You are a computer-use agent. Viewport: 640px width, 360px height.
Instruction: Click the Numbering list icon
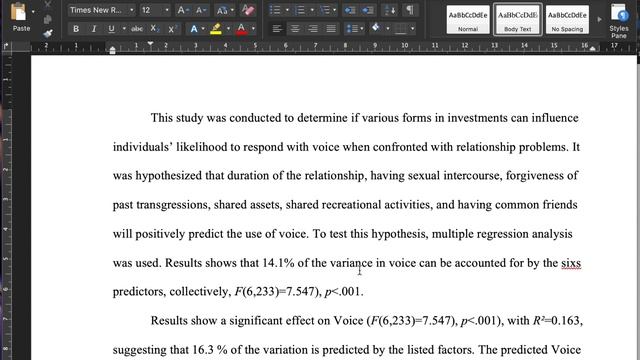[300, 10]
